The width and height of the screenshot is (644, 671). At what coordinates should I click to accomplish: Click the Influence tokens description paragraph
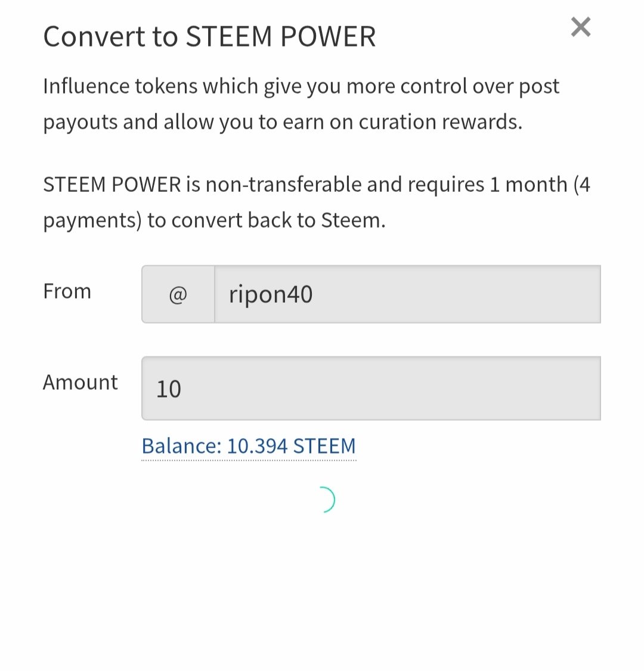tap(301, 104)
